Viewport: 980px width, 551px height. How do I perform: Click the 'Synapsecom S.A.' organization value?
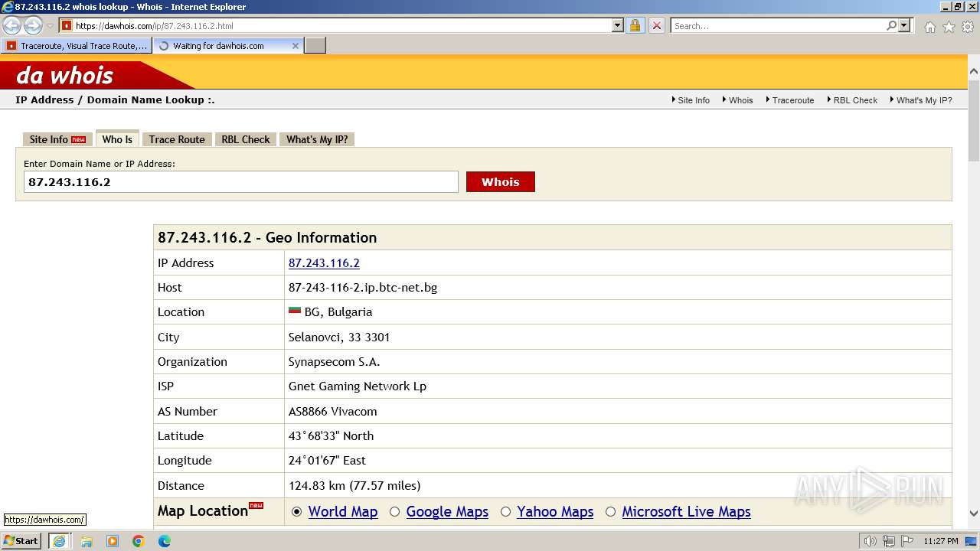334,362
